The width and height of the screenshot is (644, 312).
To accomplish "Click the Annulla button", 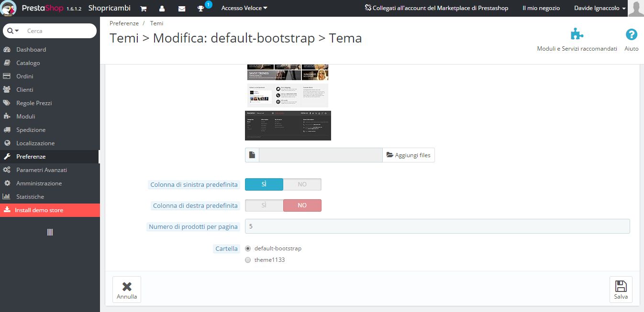I will [x=127, y=290].
